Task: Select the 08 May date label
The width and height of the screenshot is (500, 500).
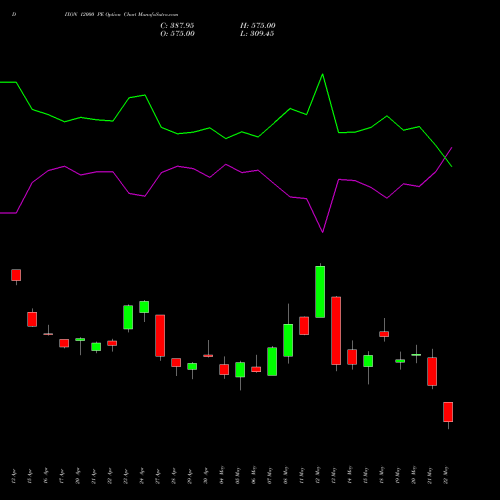Action: pos(286,475)
